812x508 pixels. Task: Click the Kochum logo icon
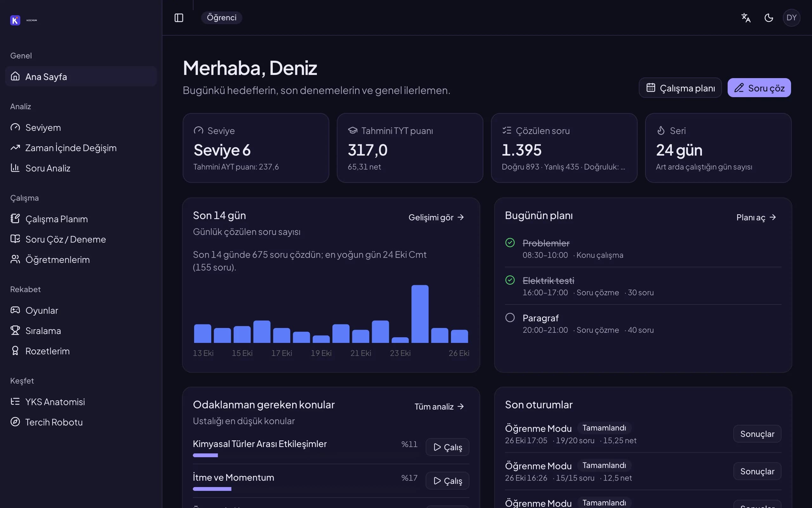pyautogui.click(x=15, y=20)
